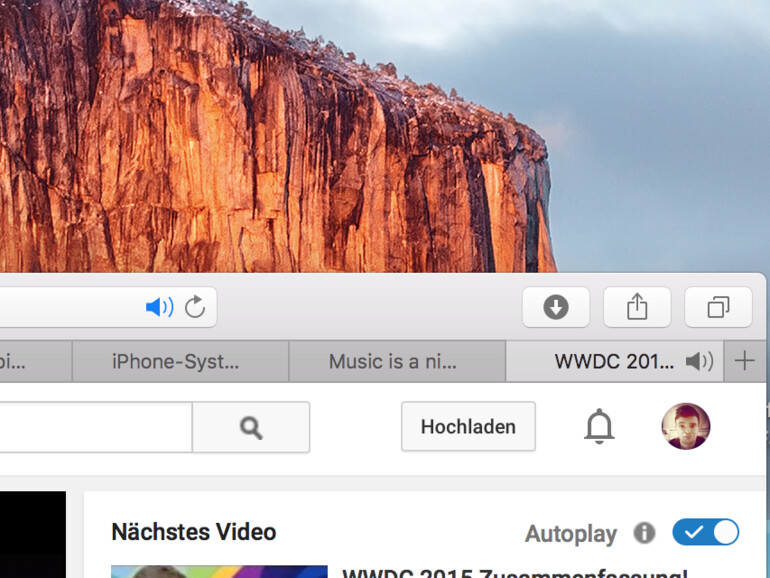
Task: Switch to the Music is a ni... tab
Action: (x=397, y=361)
